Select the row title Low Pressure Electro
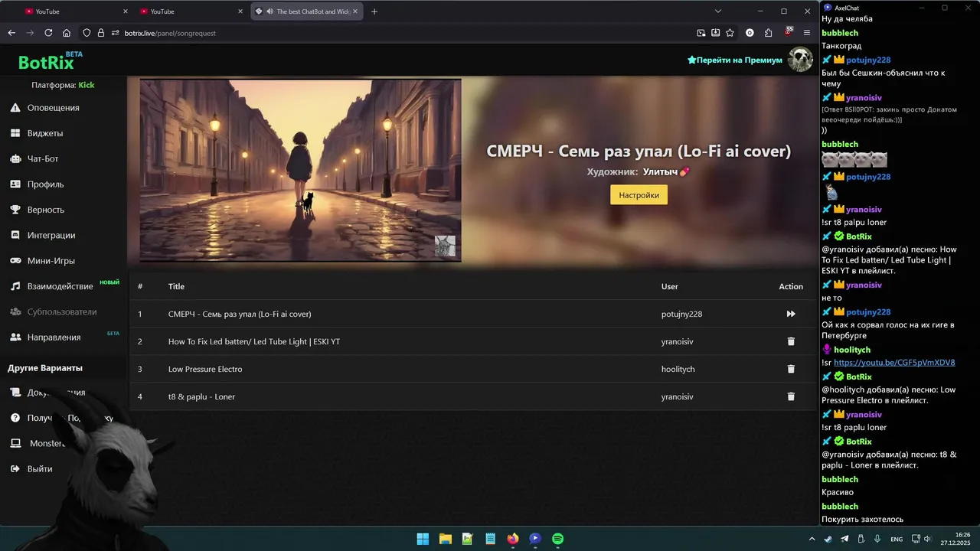This screenshot has height=551, width=980. (x=205, y=369)
